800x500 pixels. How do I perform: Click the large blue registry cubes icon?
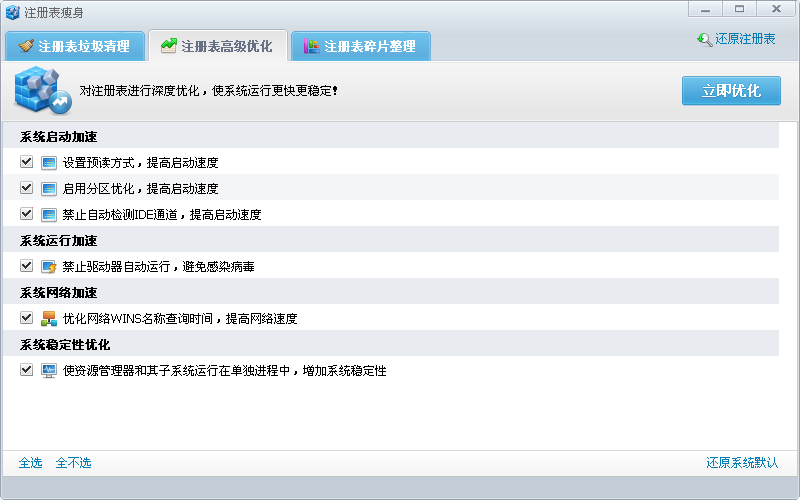[43, 90]
